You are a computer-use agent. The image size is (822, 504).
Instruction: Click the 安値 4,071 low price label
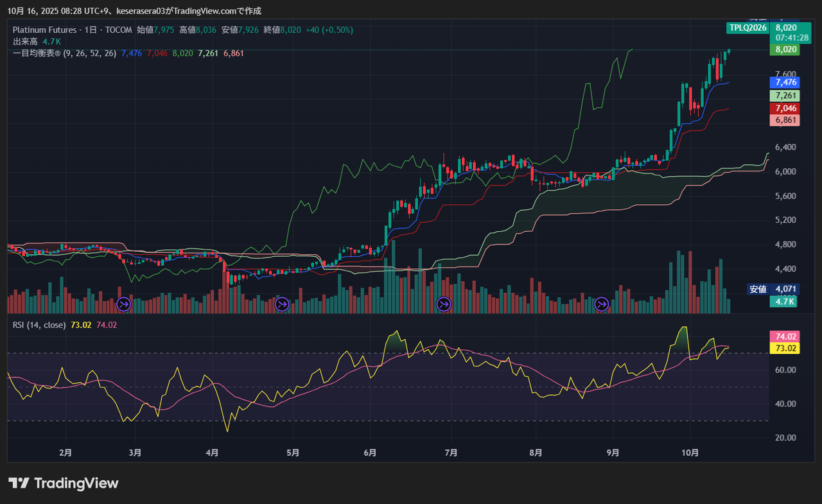coord(773,289)
